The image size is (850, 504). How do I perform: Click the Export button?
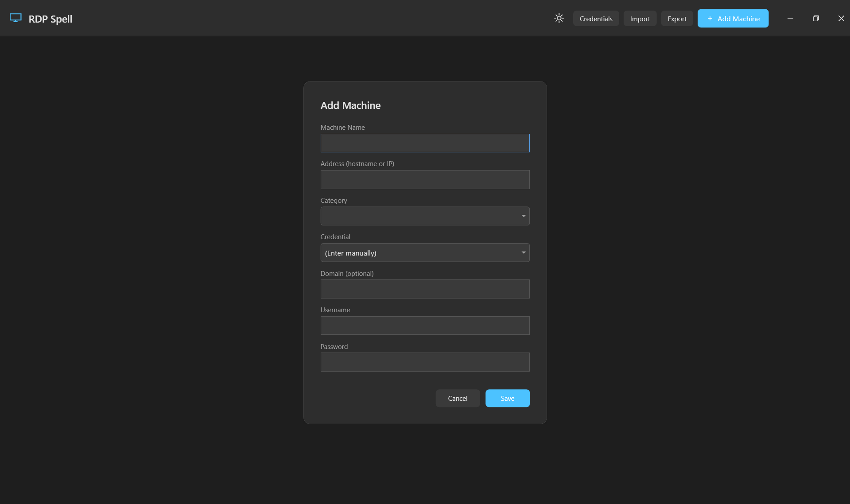pos(676,18)
